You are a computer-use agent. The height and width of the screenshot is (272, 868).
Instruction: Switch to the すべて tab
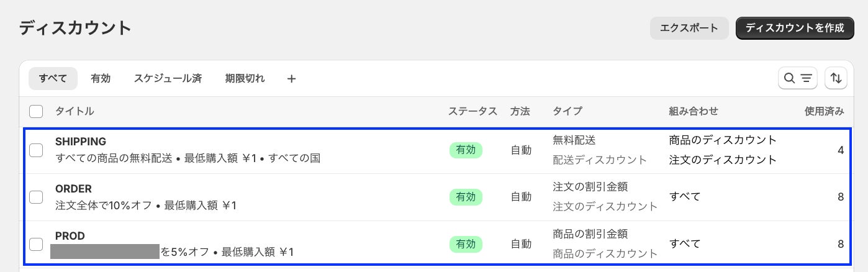53,79
